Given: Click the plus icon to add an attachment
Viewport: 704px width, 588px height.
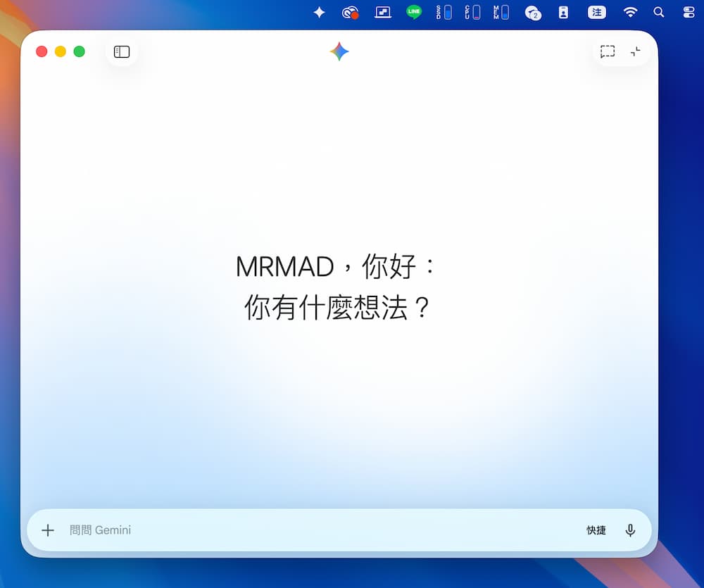Looking at the screenshot, I should point(48,530).
